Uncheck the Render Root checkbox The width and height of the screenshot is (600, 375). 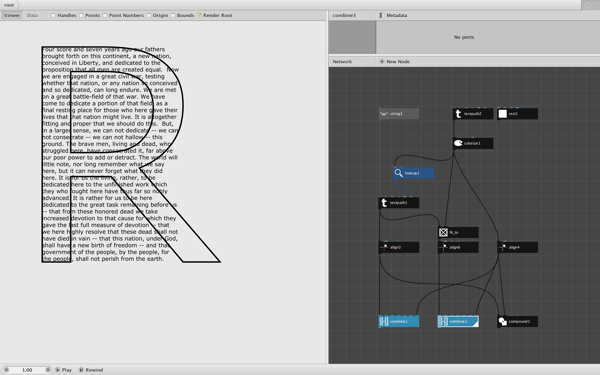(x=199, y=15)
